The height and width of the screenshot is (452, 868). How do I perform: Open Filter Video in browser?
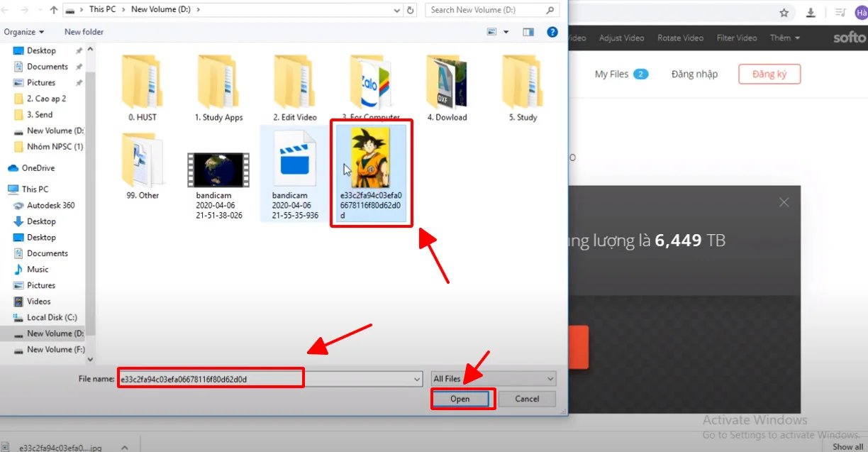[736, 38]
